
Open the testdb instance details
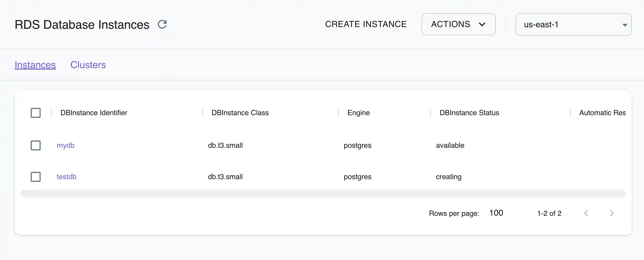coord(67,177)
